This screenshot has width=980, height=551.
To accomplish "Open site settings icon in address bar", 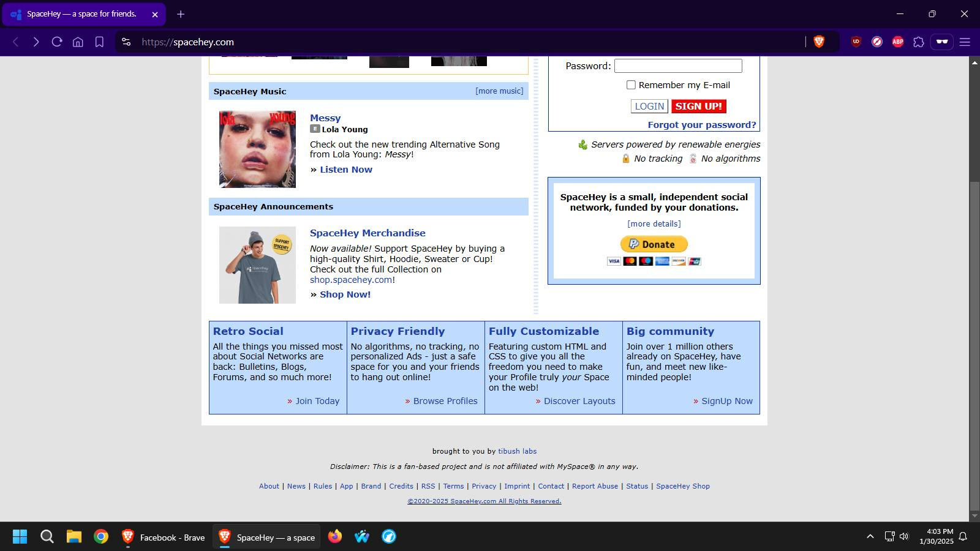I will pyautogui.click(x=126, y=42).
